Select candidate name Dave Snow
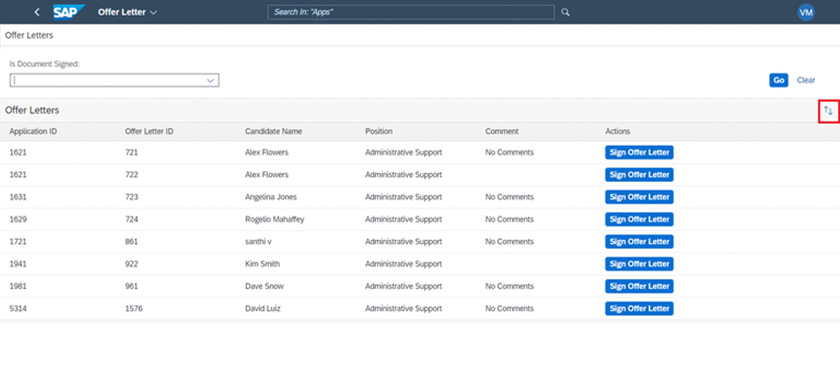 (x=264, y=287)
